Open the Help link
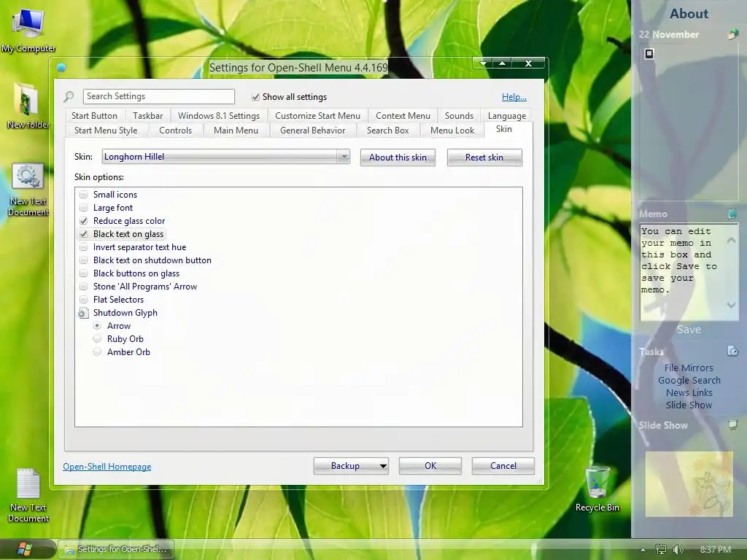747x560 pixels. pos(514,97)
